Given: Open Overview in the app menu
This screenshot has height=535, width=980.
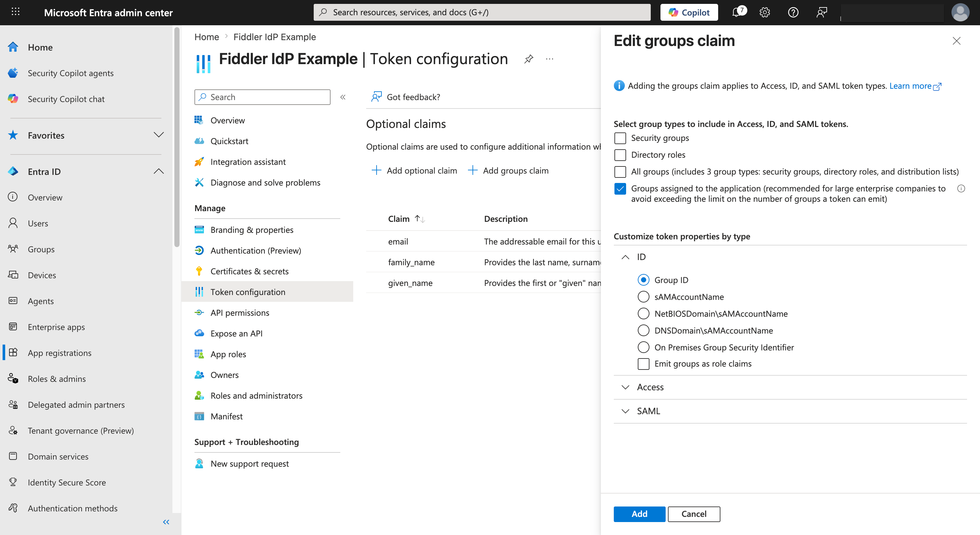Looking at the screenshot, I should [x=227, y=120].
